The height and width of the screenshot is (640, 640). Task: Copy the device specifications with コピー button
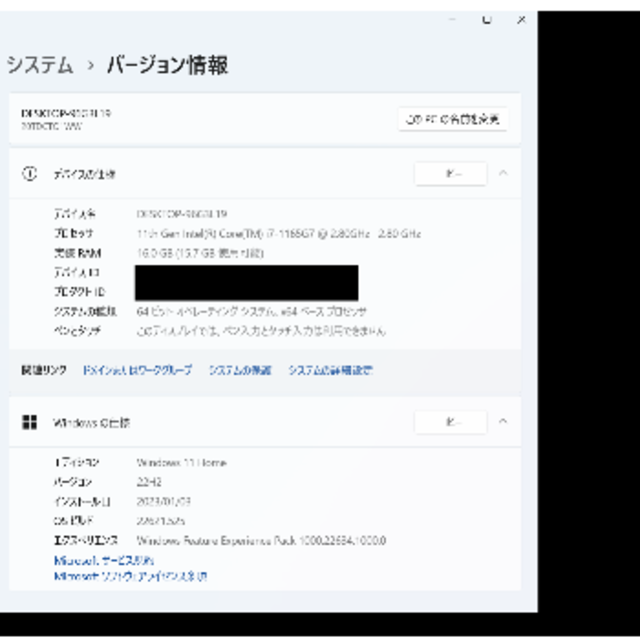coord(451,174)
